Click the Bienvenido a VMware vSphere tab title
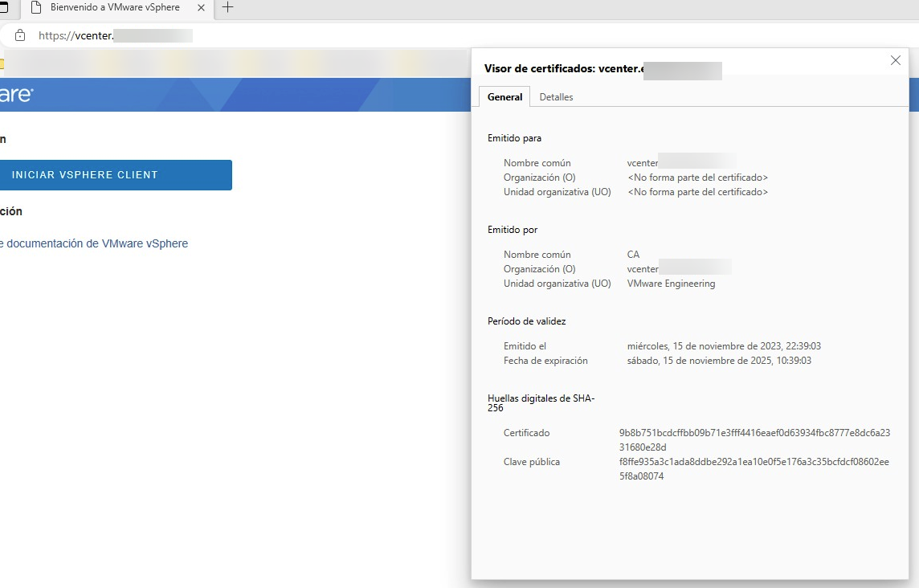 [115, 7]
